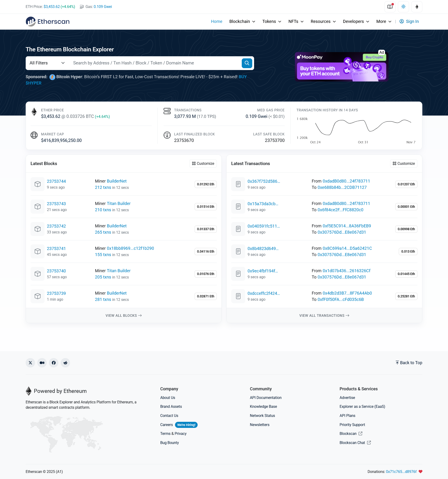Open Etherscan's X profile in footer
Screen dimensions: 448x479
(x=30, y=363)
